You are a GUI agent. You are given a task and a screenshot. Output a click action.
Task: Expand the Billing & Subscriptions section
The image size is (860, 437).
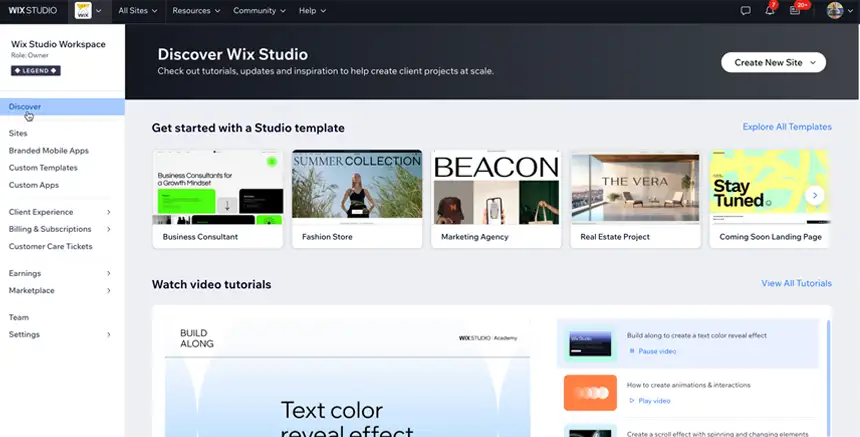(x=60, y=229)
